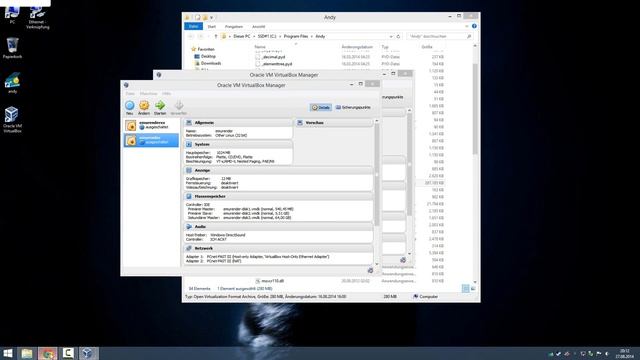Click the Audio section speaker icon
This screenshot has width=640, height=360.
point(189,227)
